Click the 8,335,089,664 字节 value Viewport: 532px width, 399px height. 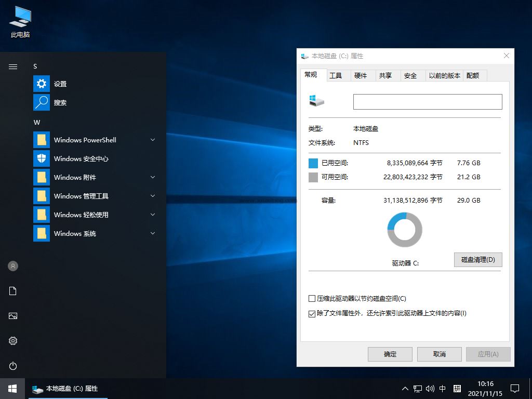tap(415, 163)
